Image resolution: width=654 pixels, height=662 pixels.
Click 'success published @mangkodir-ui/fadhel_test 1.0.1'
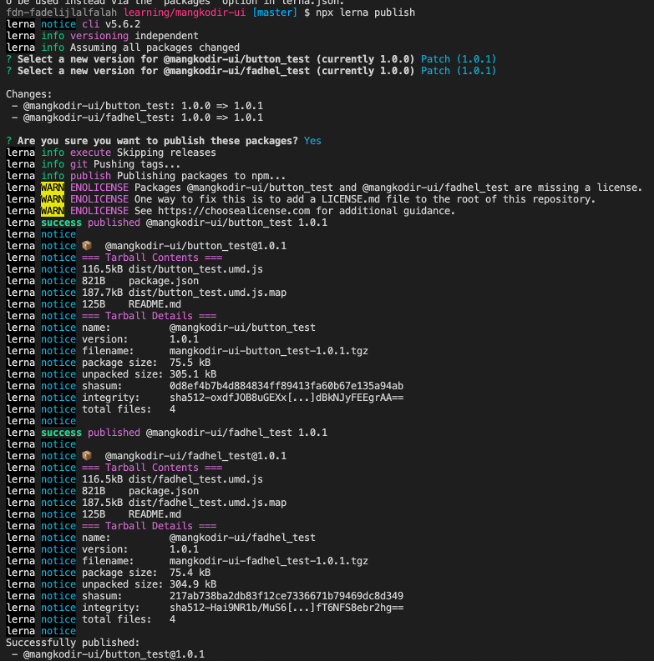click(184, 433)
